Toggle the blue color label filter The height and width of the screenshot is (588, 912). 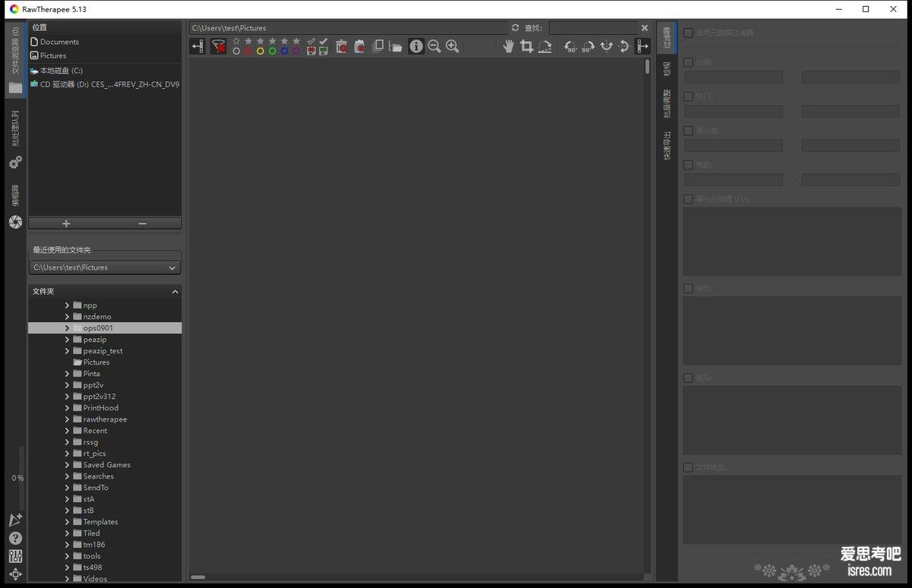click(x=284, y=51)
